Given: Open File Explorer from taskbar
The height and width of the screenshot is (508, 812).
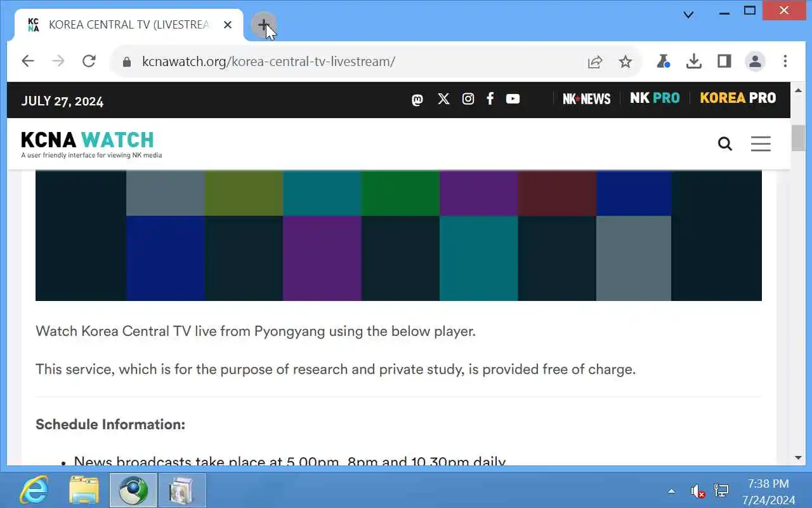Looking at the screenshot, I should click(x=84, y=490).
